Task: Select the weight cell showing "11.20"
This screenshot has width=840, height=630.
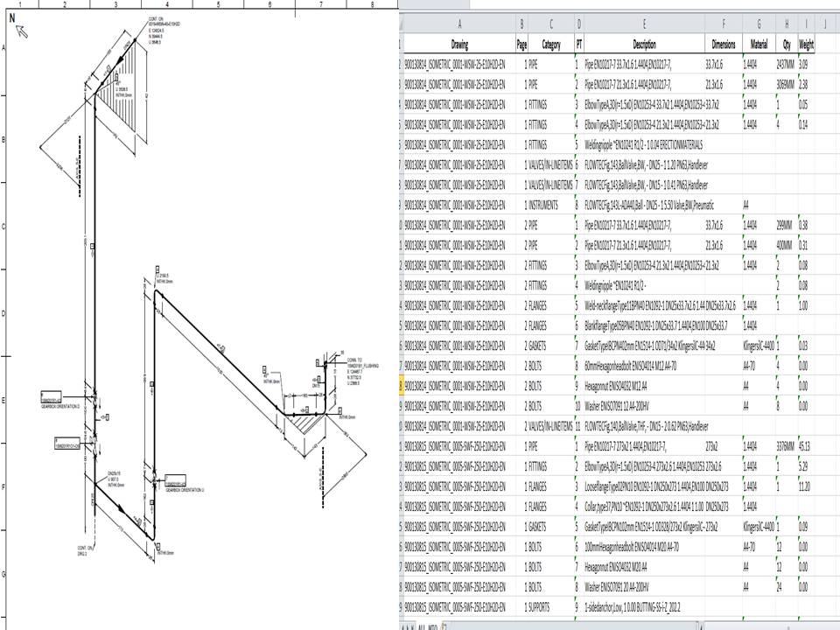Action: pos(806,486)
